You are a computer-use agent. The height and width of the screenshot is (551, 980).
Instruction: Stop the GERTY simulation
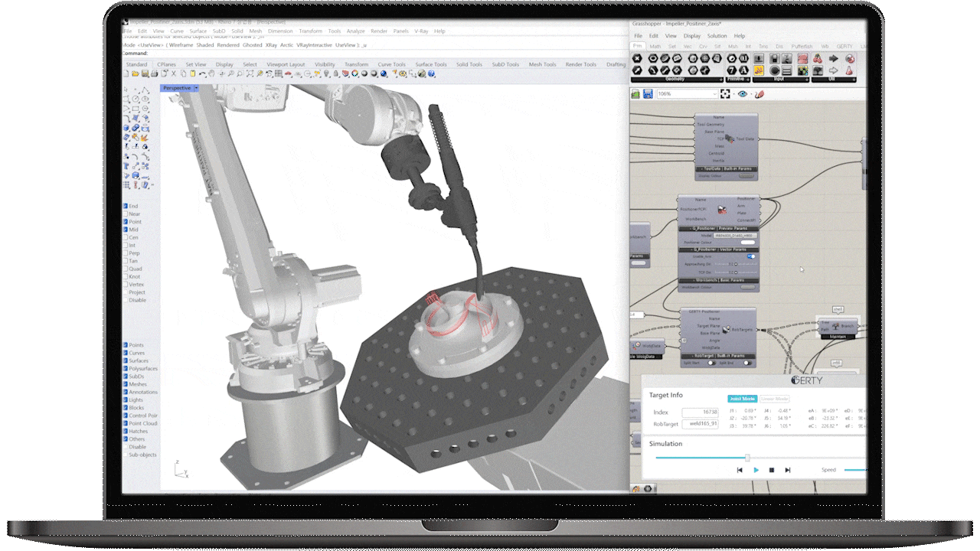pyautogui.click(x=772, y=470)
